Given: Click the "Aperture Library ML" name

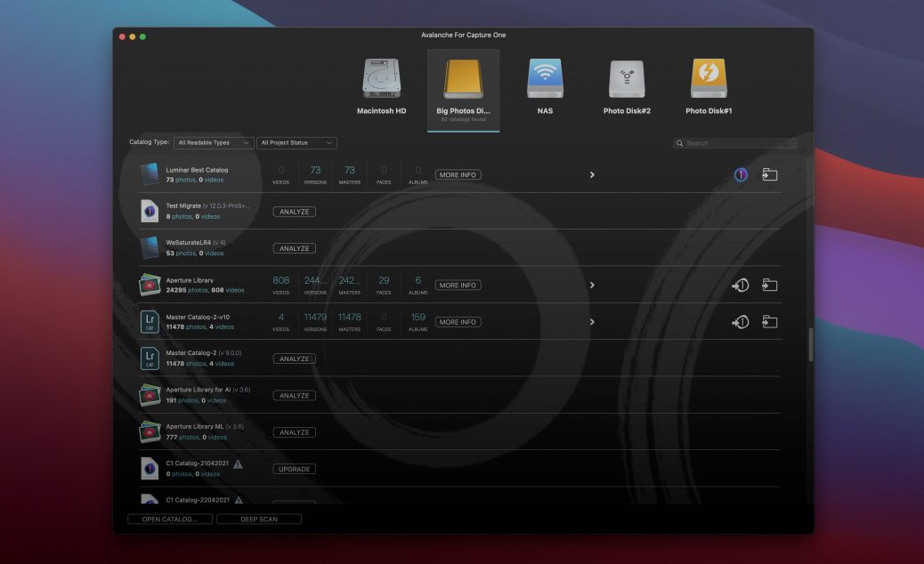Looking at the screenshot, I should coord(194,426).
